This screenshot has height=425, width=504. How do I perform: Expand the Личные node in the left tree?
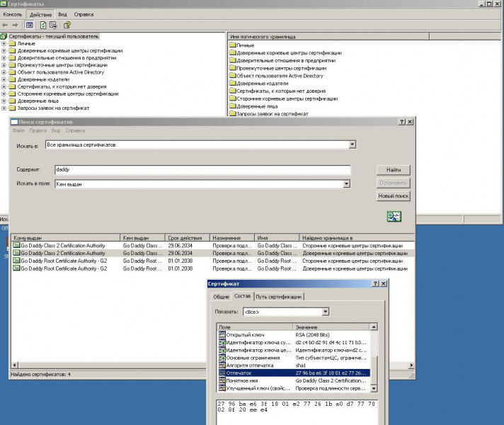[x=4, y=43]
